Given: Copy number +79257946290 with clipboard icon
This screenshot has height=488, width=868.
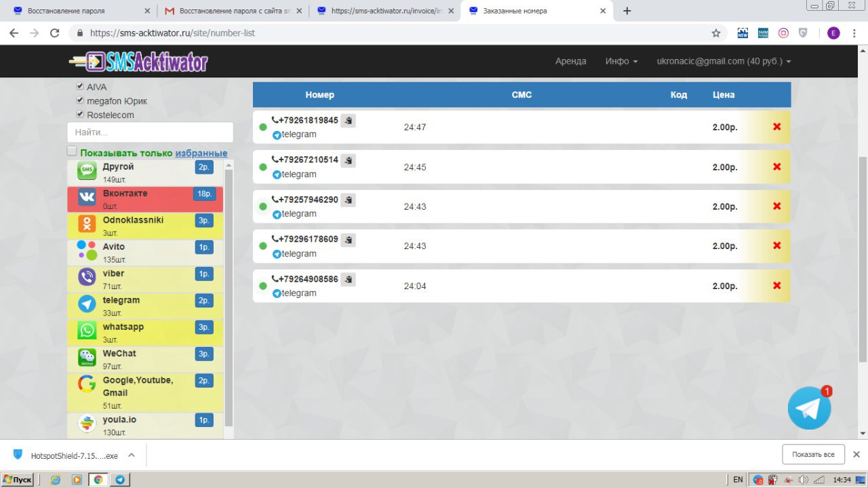Looking at the screenshot, I should click(x=348, y=200).
